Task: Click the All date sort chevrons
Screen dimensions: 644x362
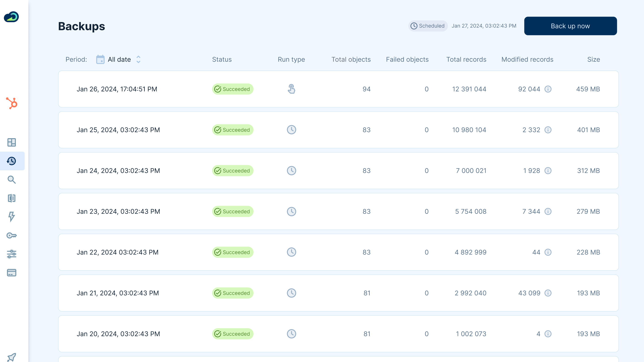Action: (138, 59)
